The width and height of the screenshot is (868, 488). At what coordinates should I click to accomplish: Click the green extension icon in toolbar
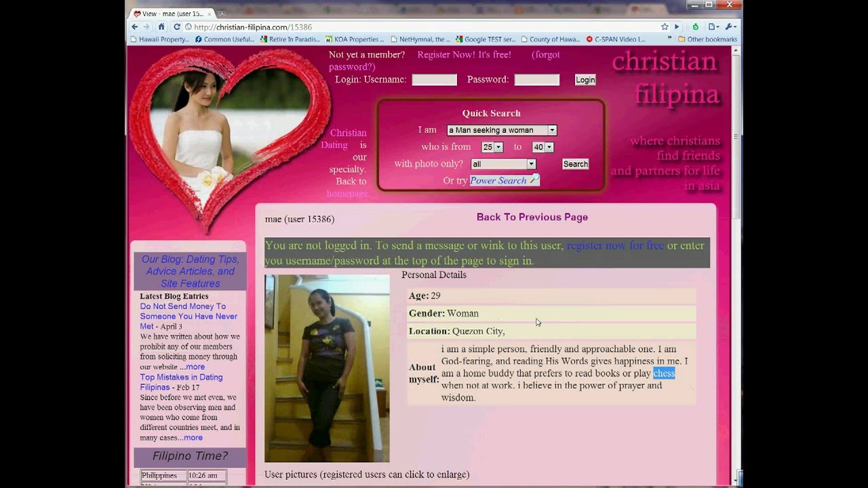click(x=695, y=26)
